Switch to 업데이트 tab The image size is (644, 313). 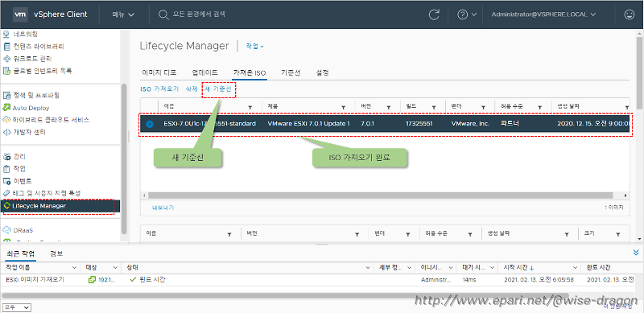click(204, 72)
